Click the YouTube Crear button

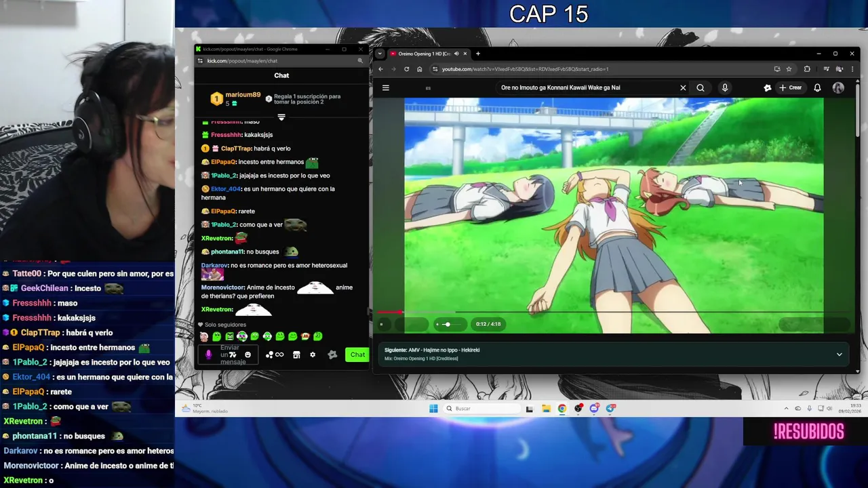791,87
